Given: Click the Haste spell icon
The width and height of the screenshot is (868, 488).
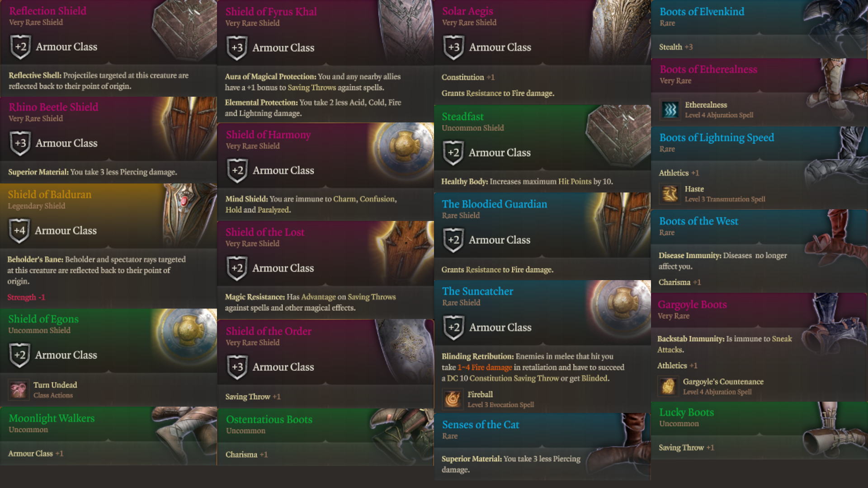Looking at the screenshot, I should coord(670,193).
